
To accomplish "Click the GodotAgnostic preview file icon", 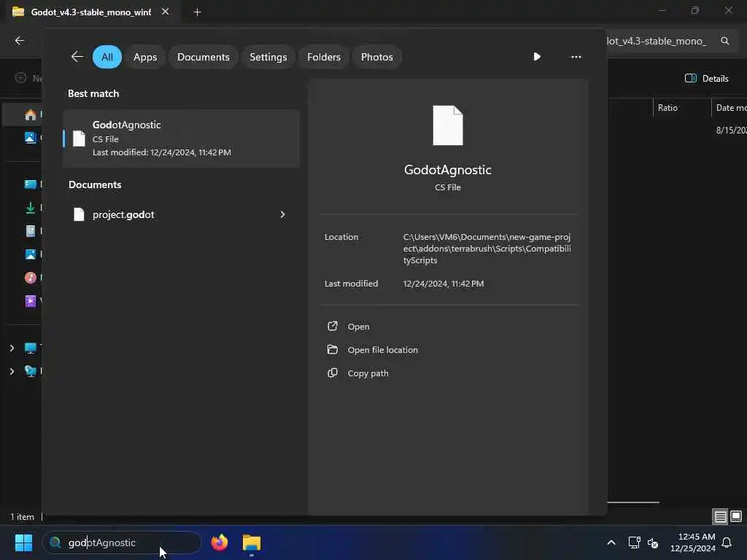I will pyautogui.click(x=448, y=125).
